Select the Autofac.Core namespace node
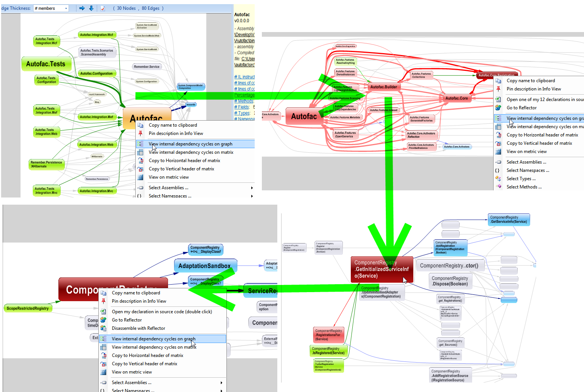This screenshot has height=392, width=584. [x=457, y=98]
